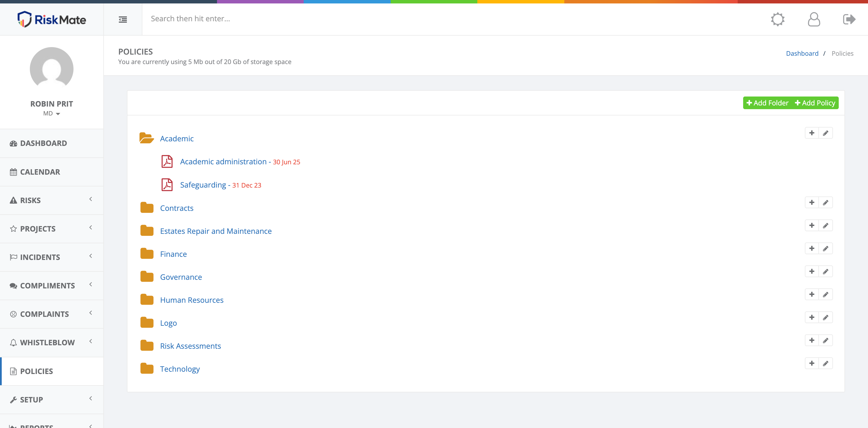Select Policies in the sidebar
Viewport: 868px width, 428px height.
[52, 371]
